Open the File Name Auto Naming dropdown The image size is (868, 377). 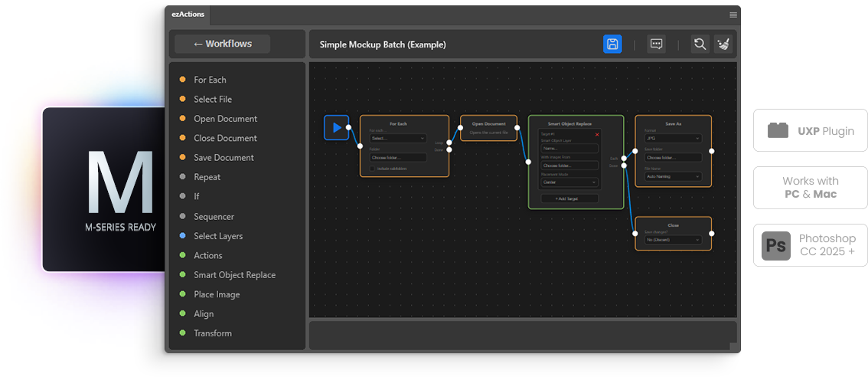(673, 176)
